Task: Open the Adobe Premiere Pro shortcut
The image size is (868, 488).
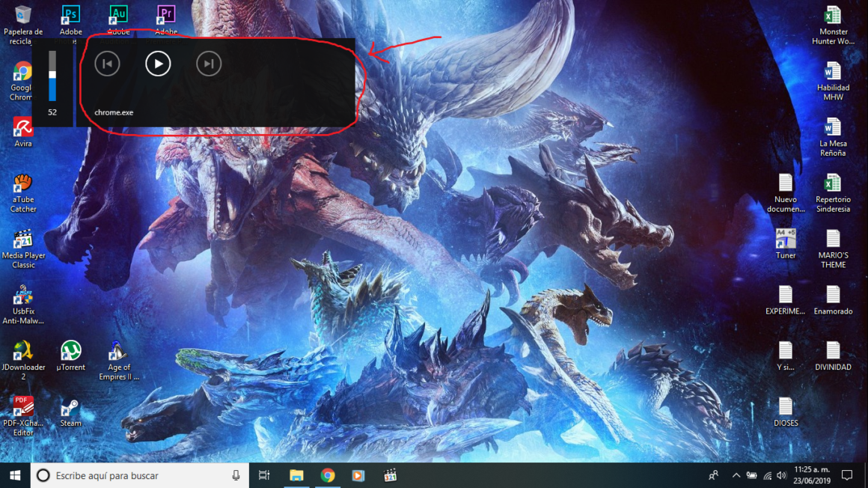Action: pos(165,15)
